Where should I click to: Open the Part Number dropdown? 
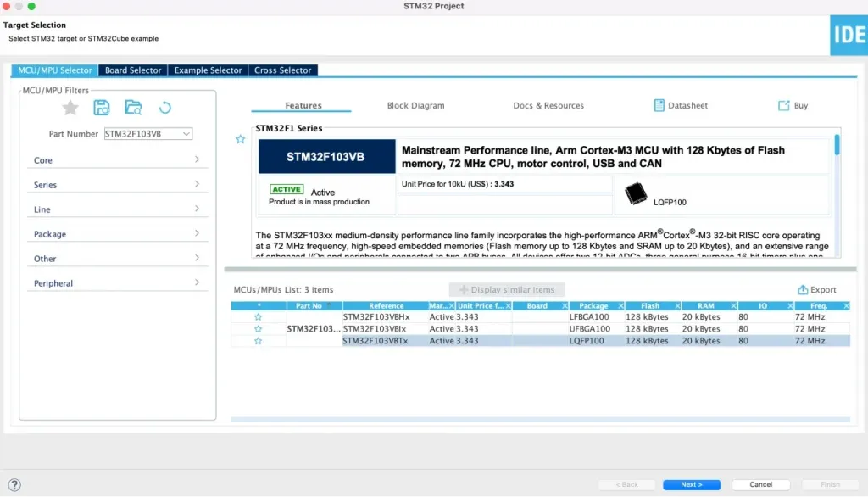tap(187, 133)
